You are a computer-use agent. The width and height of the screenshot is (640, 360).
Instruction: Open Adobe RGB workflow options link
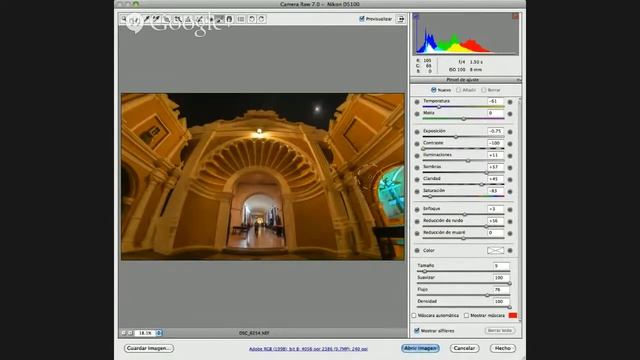[308, 349]
